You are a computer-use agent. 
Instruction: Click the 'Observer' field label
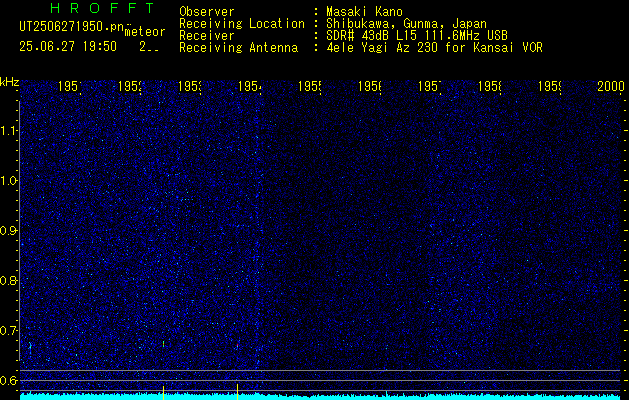(207, 11)
